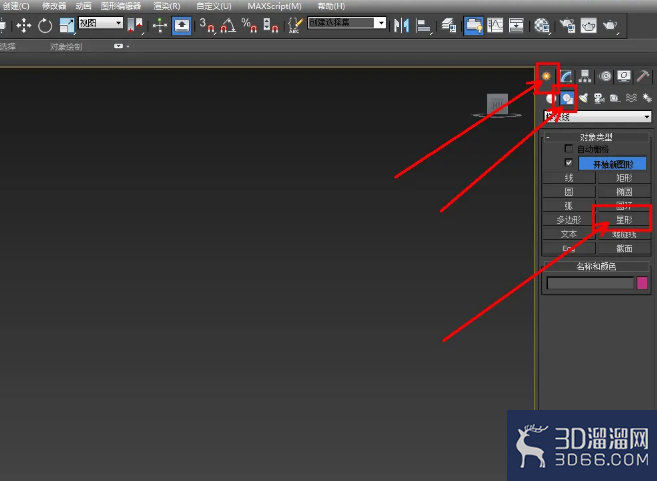Uncheck the 开始新图形 checkbox
657x481 pixels.
click(569, 163)
